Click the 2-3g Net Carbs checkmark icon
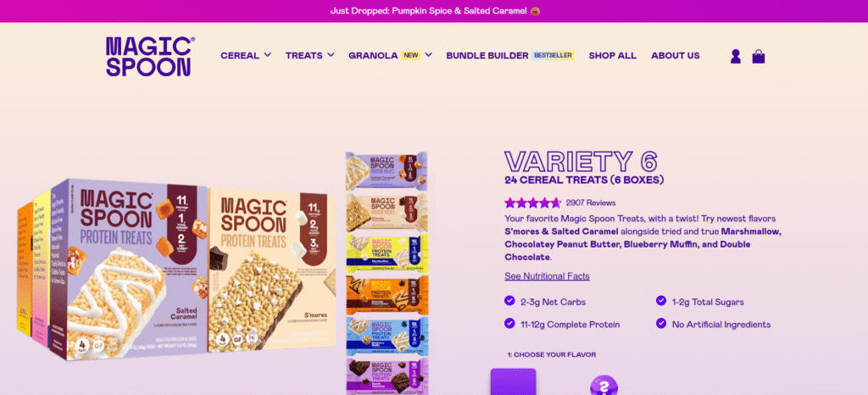 coord(509,300)
